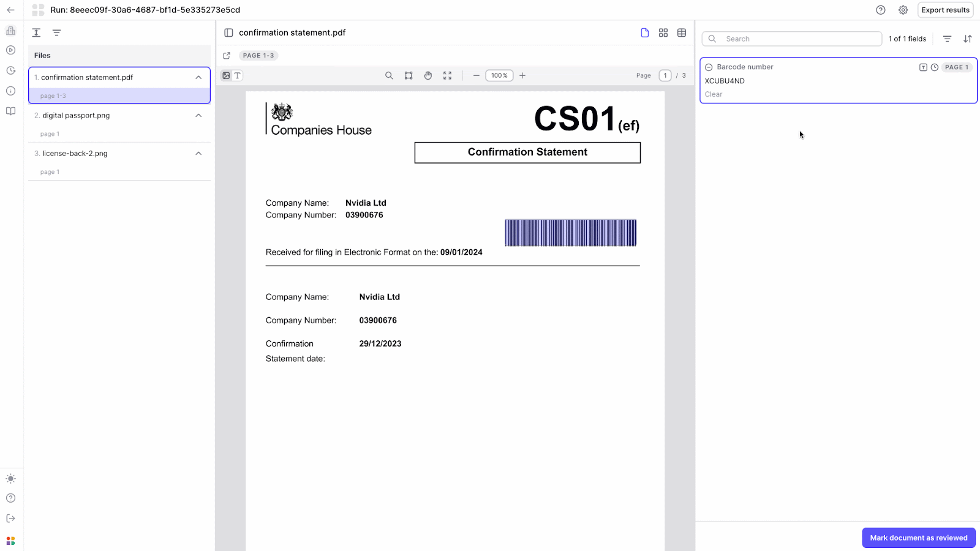
Task: Click the sort fields icon
Action: (968, 39)
